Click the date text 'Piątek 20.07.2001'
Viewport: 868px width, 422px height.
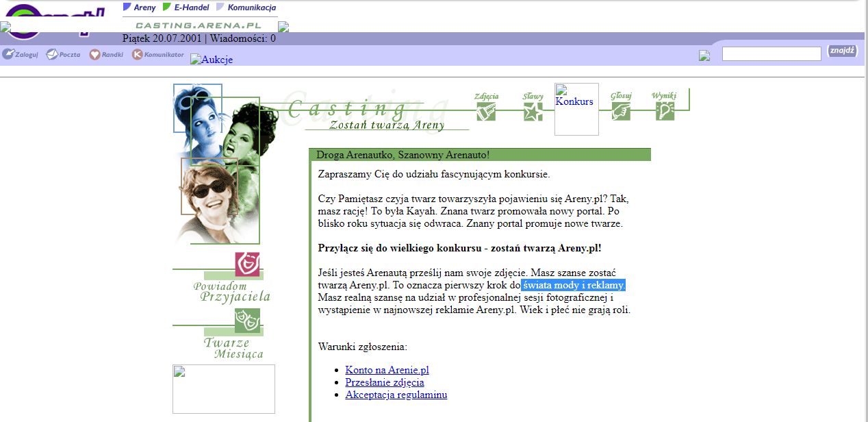[x=162, y=38]
